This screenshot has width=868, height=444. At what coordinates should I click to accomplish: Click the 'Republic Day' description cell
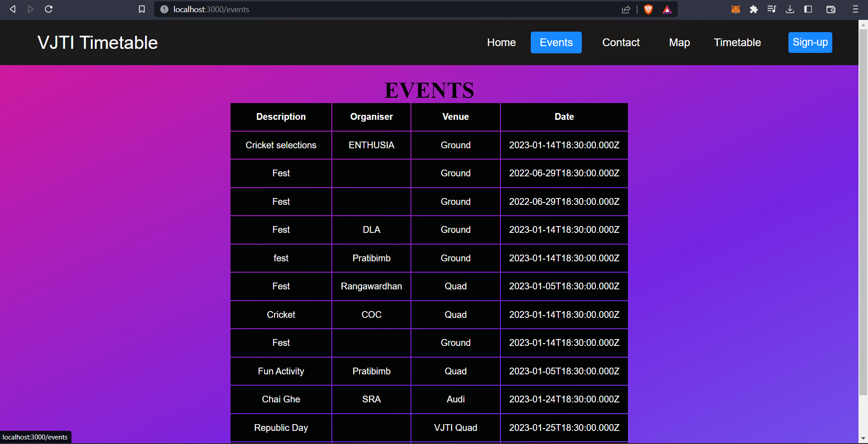point(281,428)
